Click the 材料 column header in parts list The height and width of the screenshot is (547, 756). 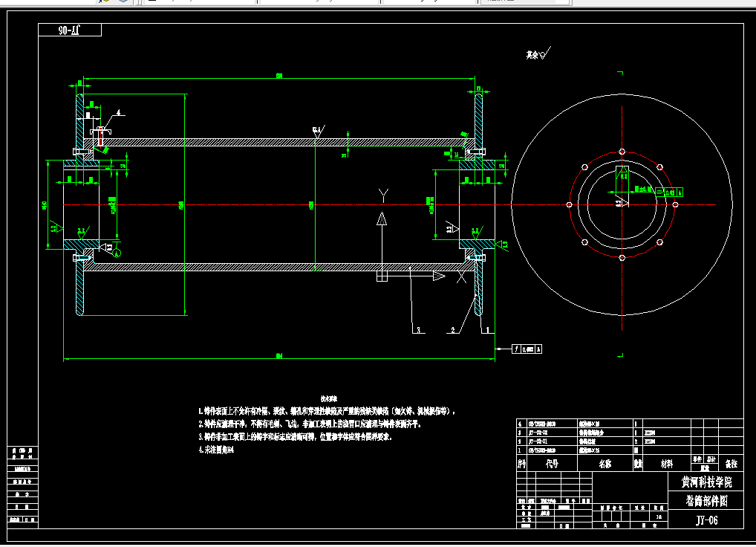click(667, 463)
